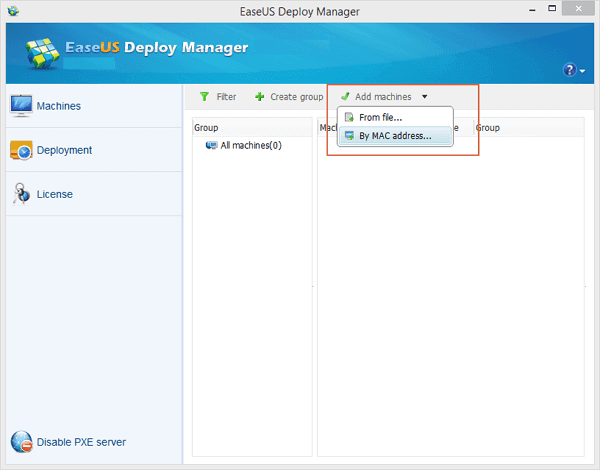
Task: Select the All machines(0) group
Action: tap(249, 145)
